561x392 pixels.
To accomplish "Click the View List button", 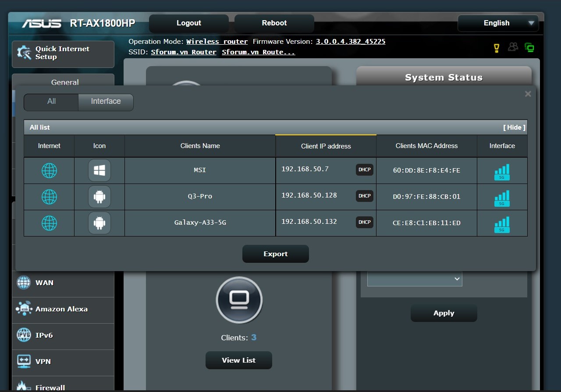I will 239,360.
